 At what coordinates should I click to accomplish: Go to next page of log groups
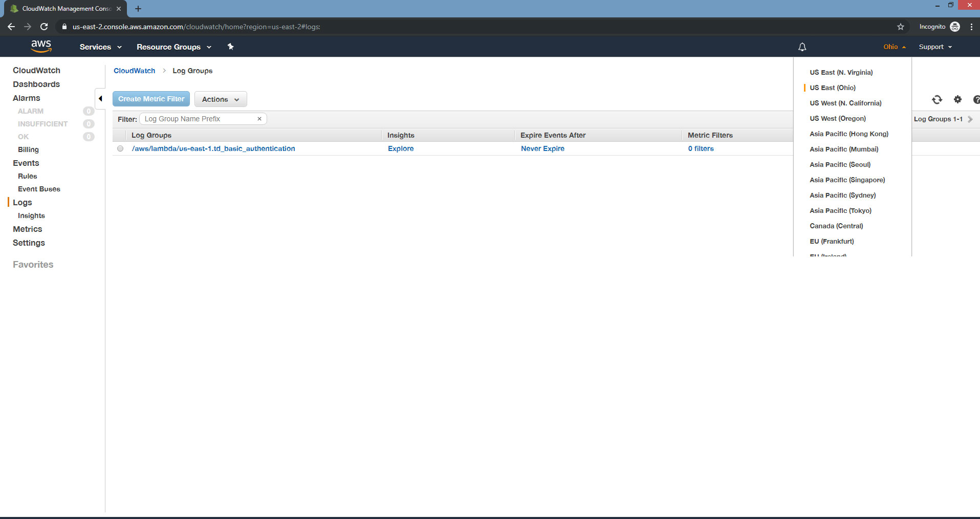pyautogui.click(x=970, y=119)
